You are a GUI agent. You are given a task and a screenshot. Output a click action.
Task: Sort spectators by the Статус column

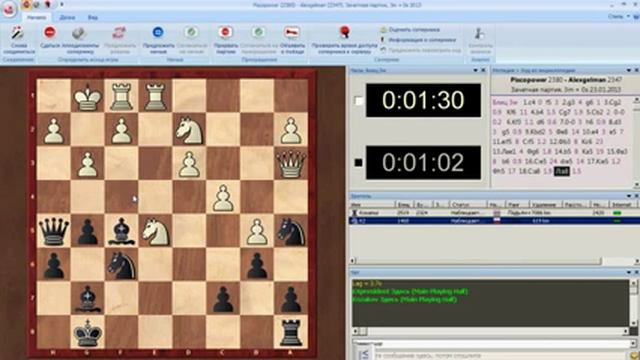coord(468,204)
